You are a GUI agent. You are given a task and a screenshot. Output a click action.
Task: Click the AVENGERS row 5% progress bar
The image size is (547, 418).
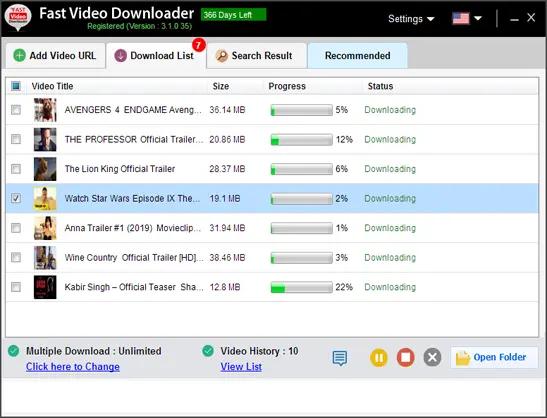pos(301,110)
